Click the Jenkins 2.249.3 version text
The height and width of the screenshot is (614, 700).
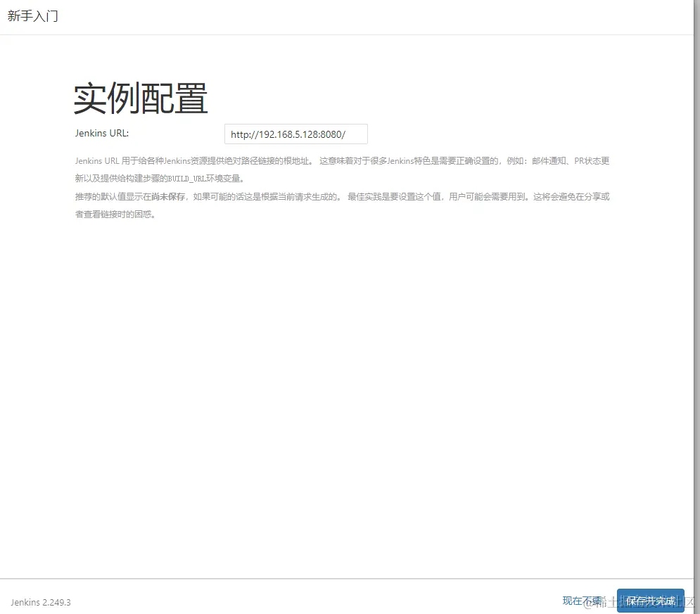[41, 603]
